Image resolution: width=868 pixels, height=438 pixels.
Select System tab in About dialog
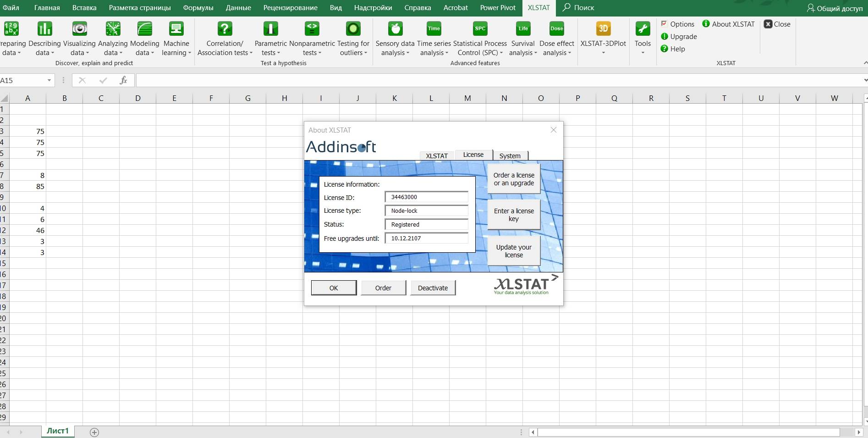510,155
